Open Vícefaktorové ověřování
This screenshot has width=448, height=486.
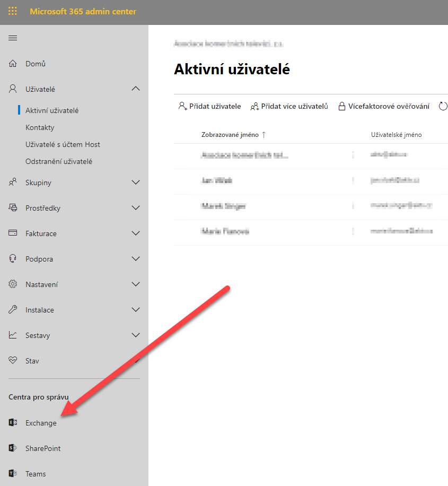384,106
